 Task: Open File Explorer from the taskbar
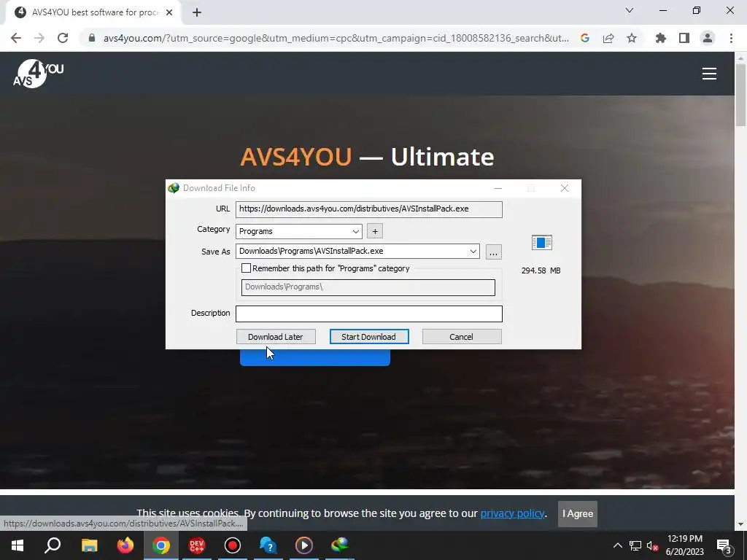click(x=89, y=545)
